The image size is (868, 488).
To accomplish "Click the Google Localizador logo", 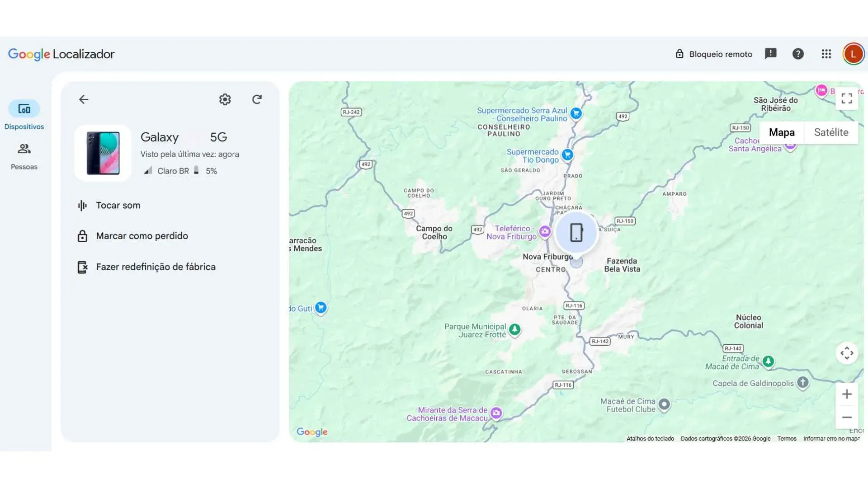I will [61, 54].
